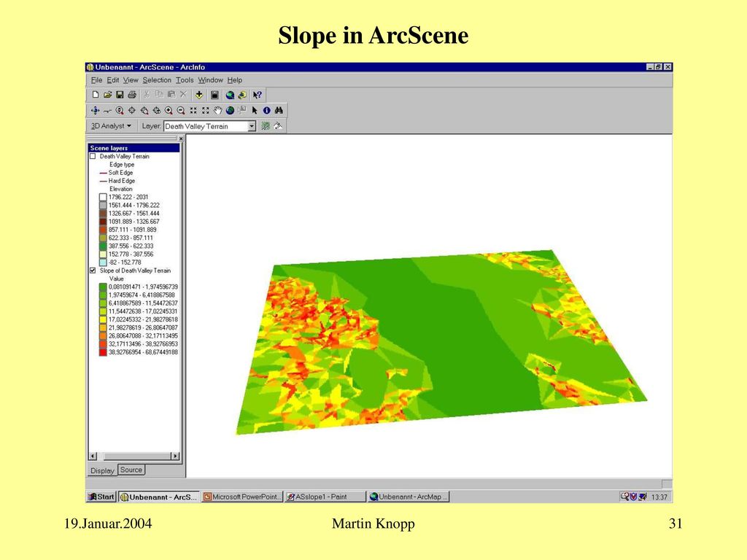This screenshot has height=560, width=747.
Task: Click the dark green 0,081091471 - 1,974596739 swatch
Action: [x=103, y=287]
